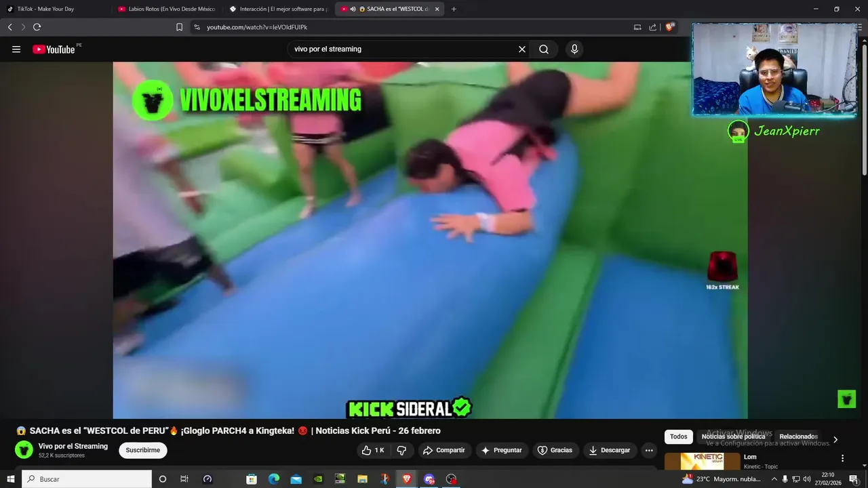Show next filter chips with right chevron
Image resolution: width=868 pixels, height=488 pixels.
(835, 439)
